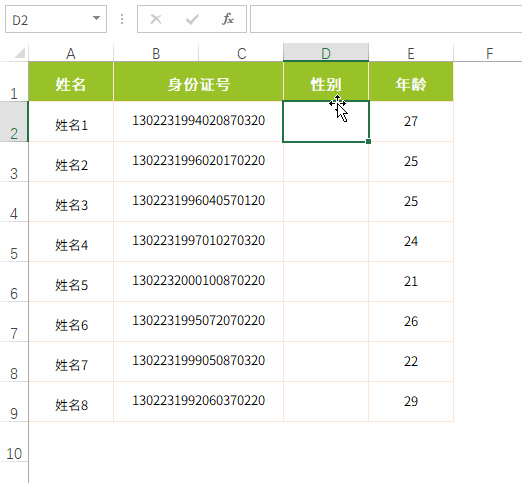
Task: Select row 3 header
Action: [14, 162]
